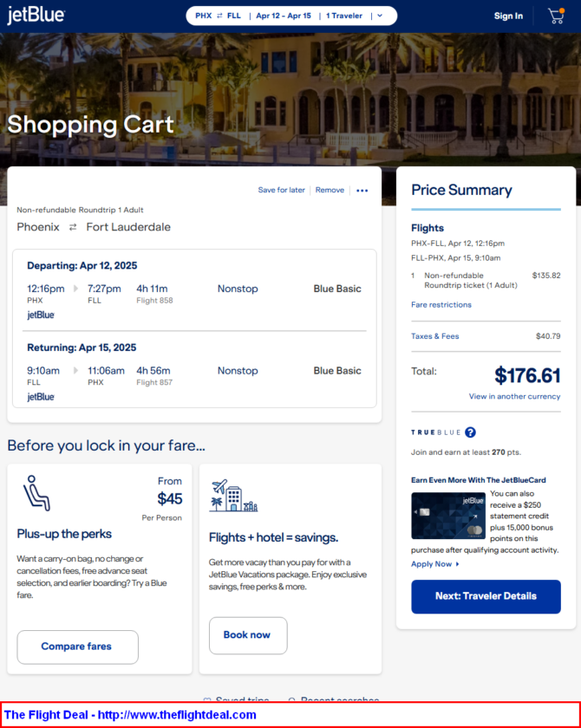Open the three-dots more options menu
This screenshot has height=728, width=581.
pos(362,191)
